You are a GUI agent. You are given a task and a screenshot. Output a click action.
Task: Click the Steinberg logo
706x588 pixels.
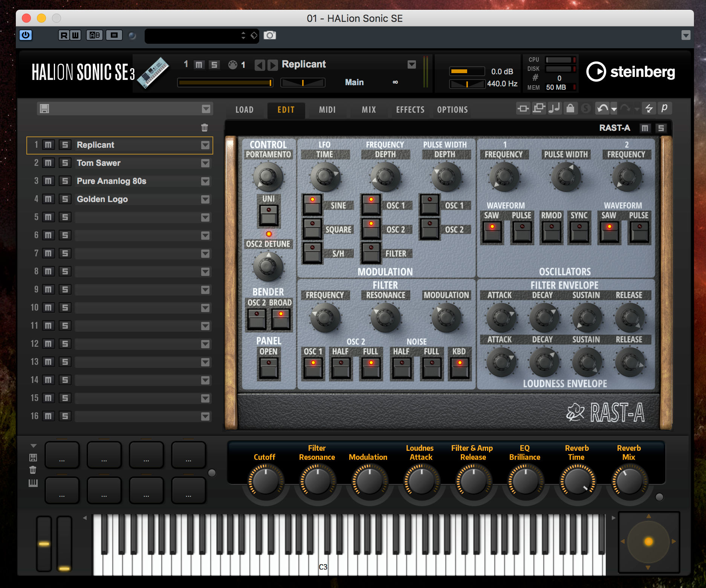coord(630,72)
